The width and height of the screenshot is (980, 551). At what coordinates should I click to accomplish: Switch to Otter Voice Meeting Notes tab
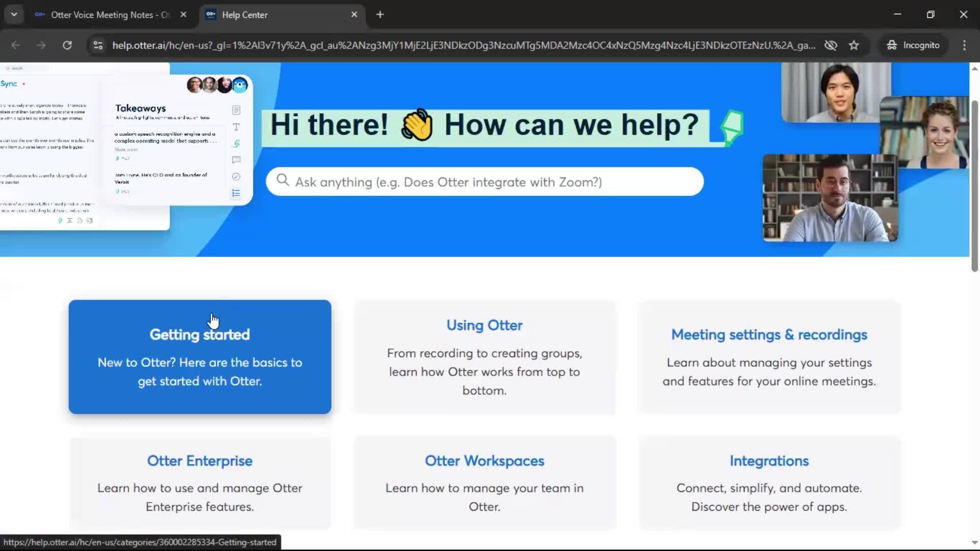coord(110,15)
